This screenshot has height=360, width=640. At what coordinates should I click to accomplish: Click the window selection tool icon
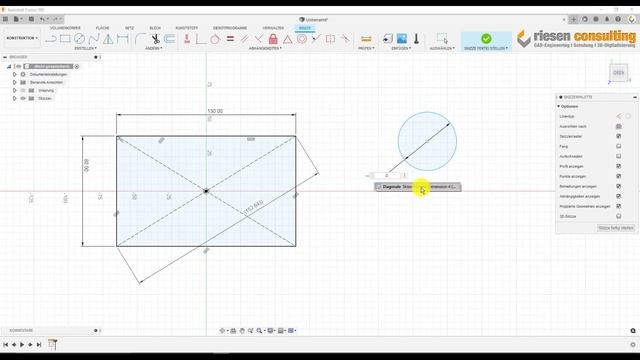click(x=442, y=39)
